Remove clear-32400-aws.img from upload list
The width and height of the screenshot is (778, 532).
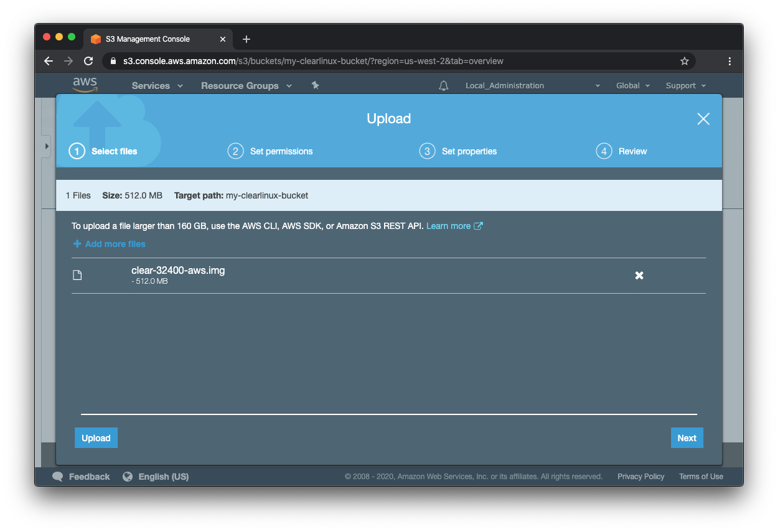pyautogui.click(x=639, y=275)
